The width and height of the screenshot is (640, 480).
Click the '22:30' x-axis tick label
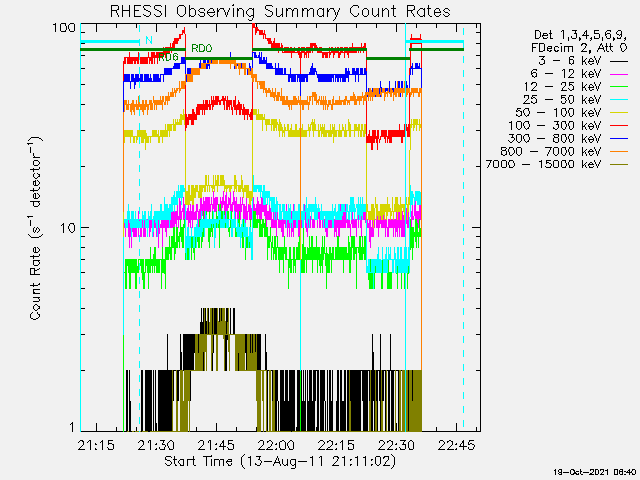(x=396, y=445)
